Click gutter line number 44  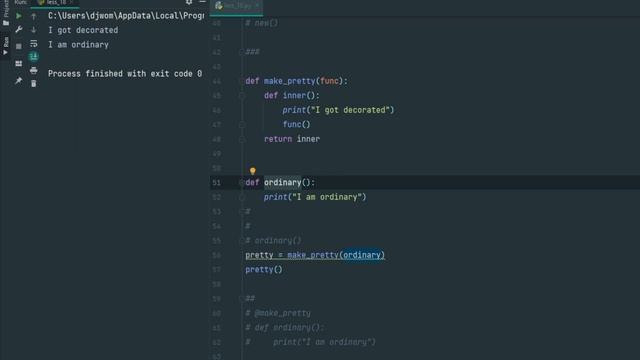(217, 81)
